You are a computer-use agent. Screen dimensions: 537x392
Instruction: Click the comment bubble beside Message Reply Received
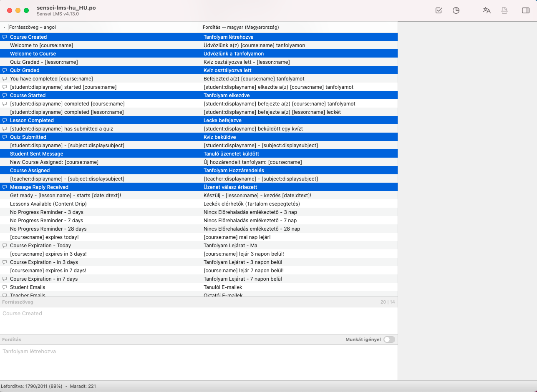5,187
